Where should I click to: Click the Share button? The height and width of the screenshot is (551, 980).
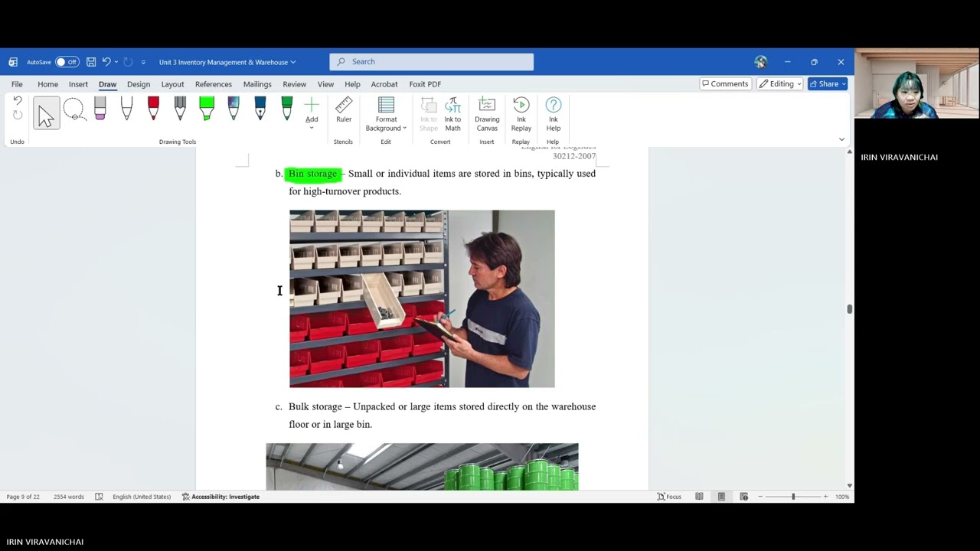point(828,84)
